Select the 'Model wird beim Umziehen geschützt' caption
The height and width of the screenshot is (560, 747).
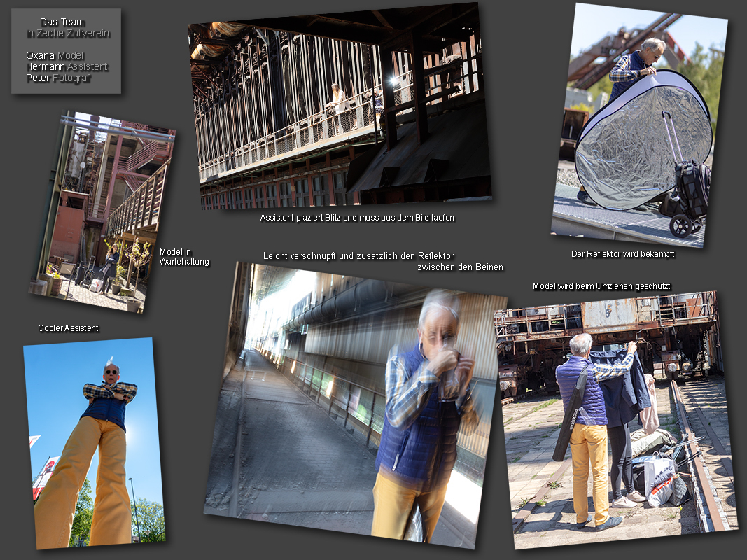(x=601, y=286)
